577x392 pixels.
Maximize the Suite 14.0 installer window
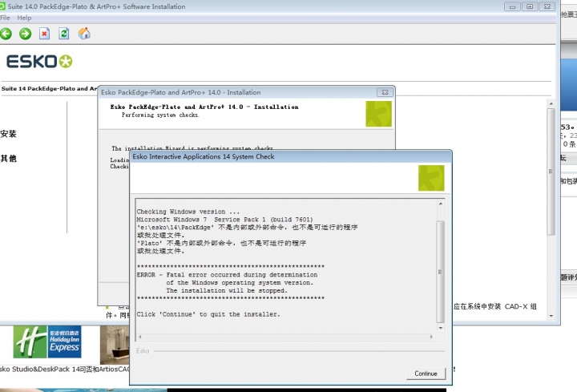(x=529, y=6)
